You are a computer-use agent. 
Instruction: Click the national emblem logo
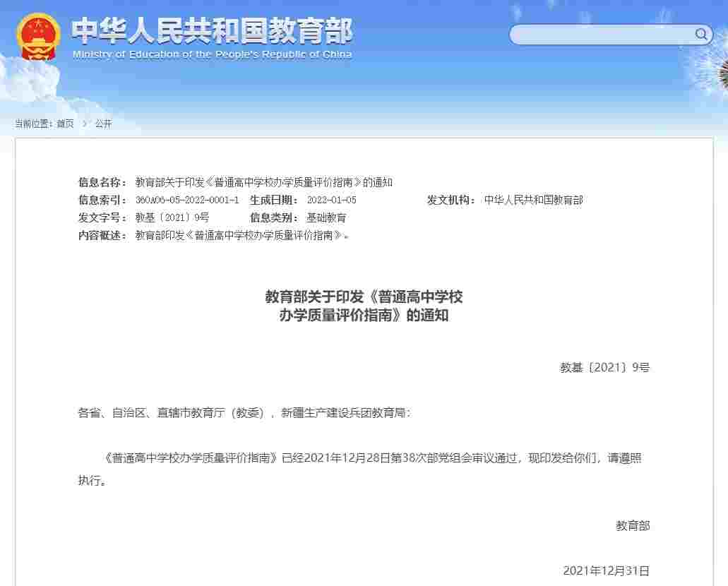coord(39,37)
